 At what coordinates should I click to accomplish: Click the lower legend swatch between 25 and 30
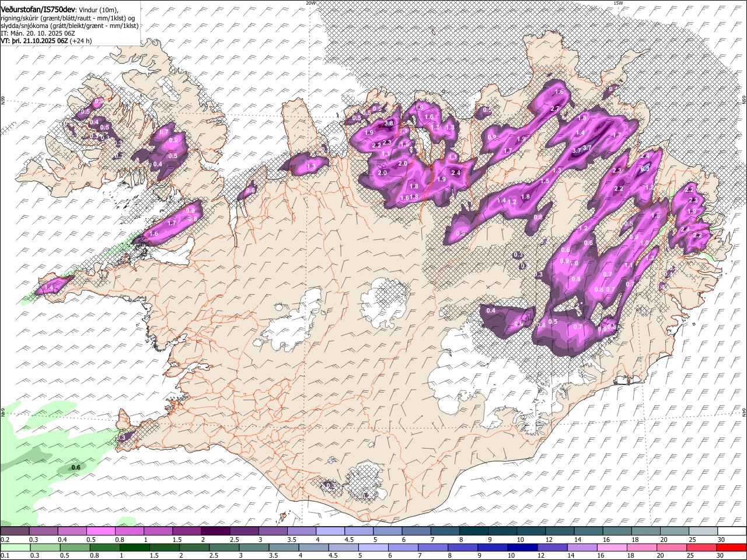pyautogui.click(x=701, y=548)
